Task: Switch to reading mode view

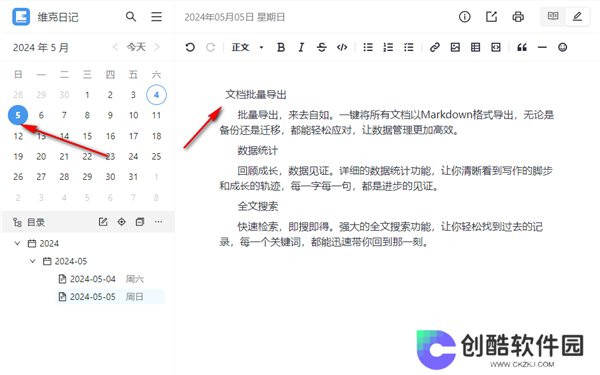Action: 553,16
